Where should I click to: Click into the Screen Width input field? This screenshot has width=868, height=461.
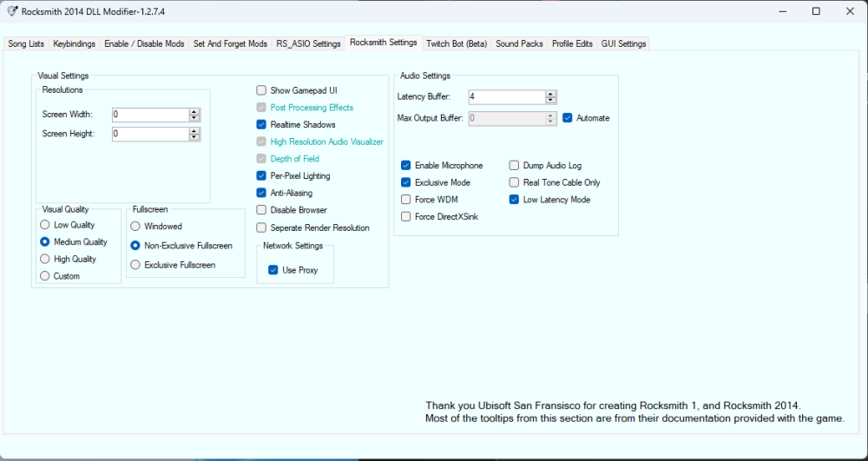pyautogui.click(x=148, y=115)
